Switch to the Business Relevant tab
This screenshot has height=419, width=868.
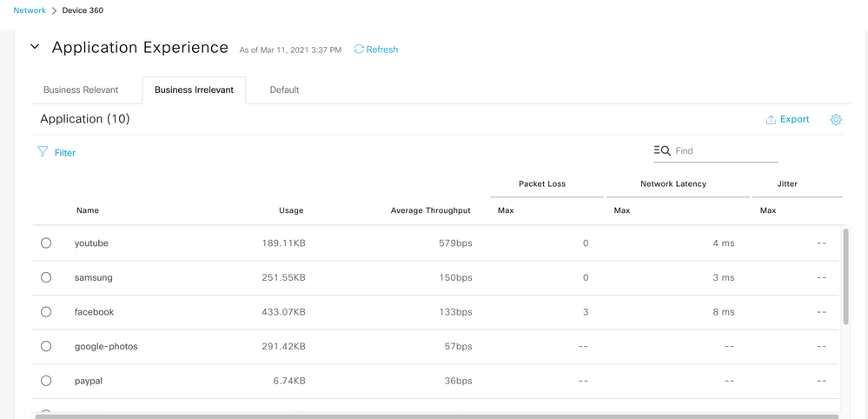81,90
